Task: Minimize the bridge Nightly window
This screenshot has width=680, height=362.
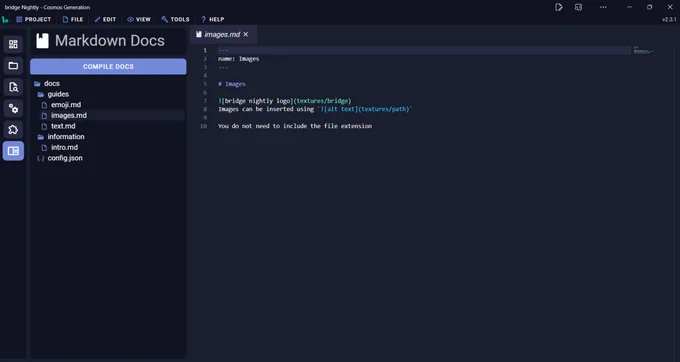Action: coord(629,7)
